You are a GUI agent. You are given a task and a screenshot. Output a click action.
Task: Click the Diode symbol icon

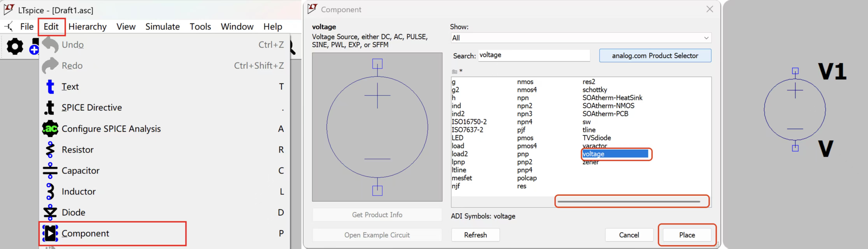[x=50, y=212]
